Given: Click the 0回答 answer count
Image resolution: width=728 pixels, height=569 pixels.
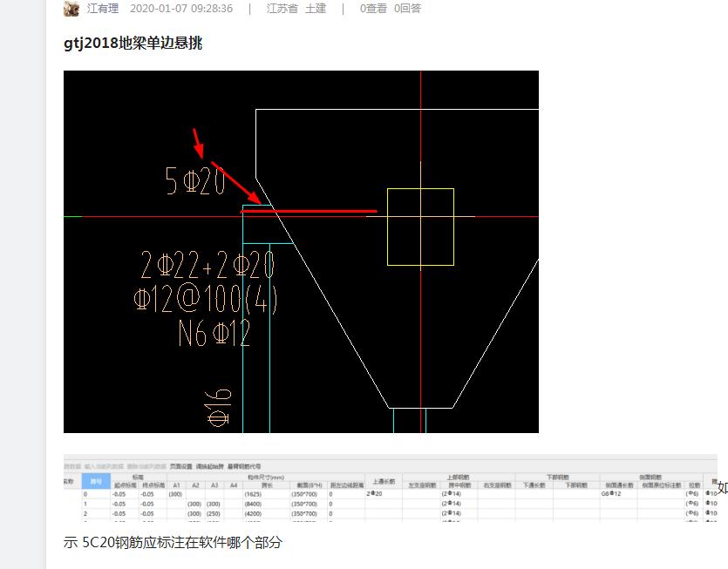Looking at the screenshot, I should click(x=407, y=9).
